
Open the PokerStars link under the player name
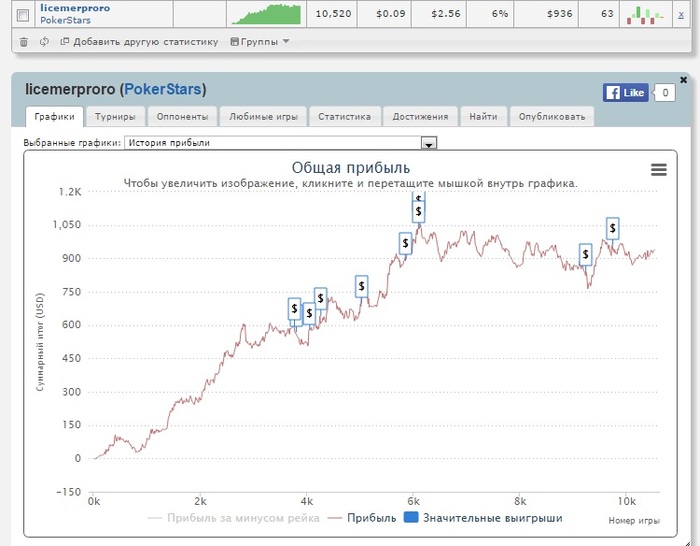65,20
